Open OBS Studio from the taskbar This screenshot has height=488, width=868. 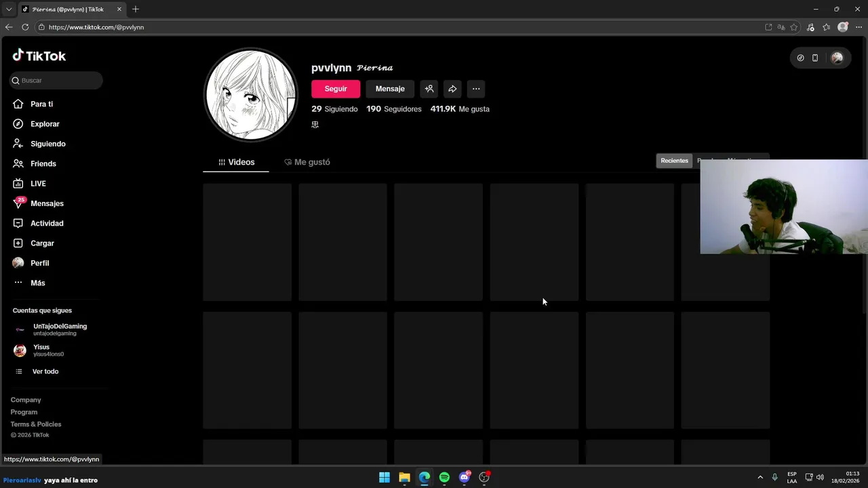coord(484,477)
